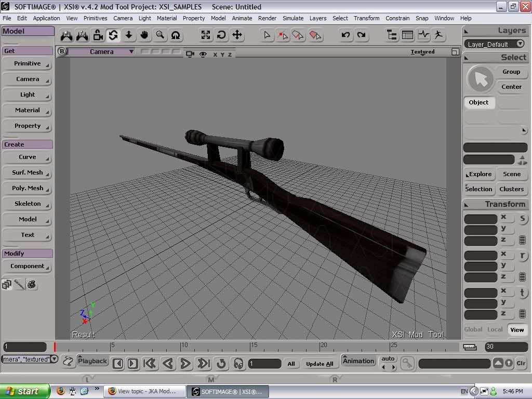532x399 pixels.
Task: Open the scene explorer tree icon
Action: pos(392,35)
